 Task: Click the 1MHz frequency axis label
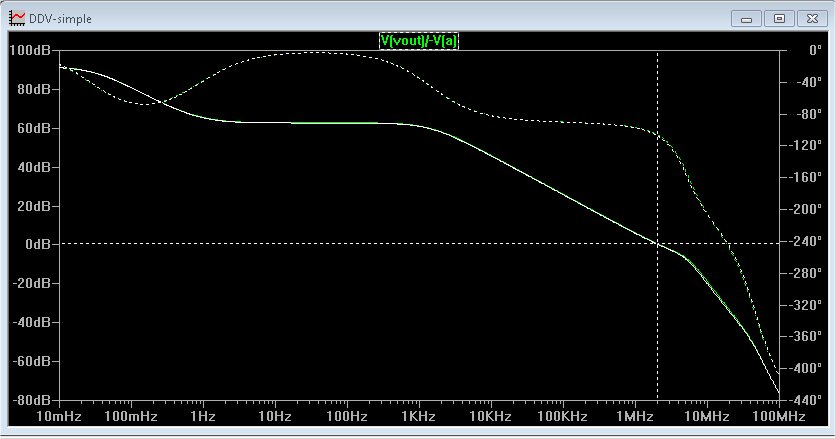(635, 416)
